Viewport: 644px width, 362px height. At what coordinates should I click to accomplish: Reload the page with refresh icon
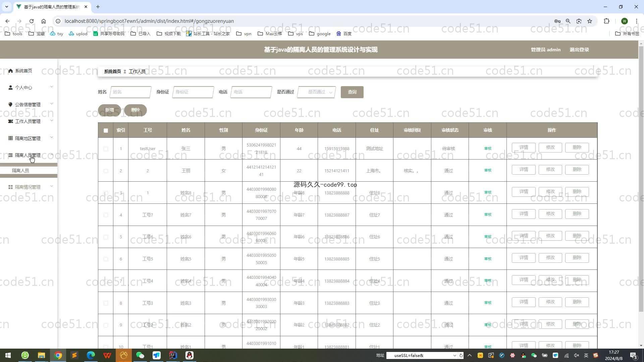point(32,21)
